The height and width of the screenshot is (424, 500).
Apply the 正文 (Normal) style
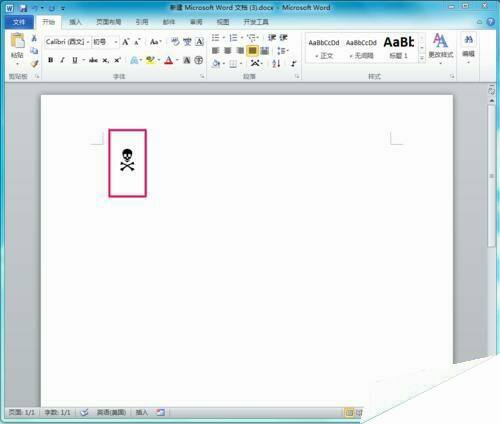point(324,48)
